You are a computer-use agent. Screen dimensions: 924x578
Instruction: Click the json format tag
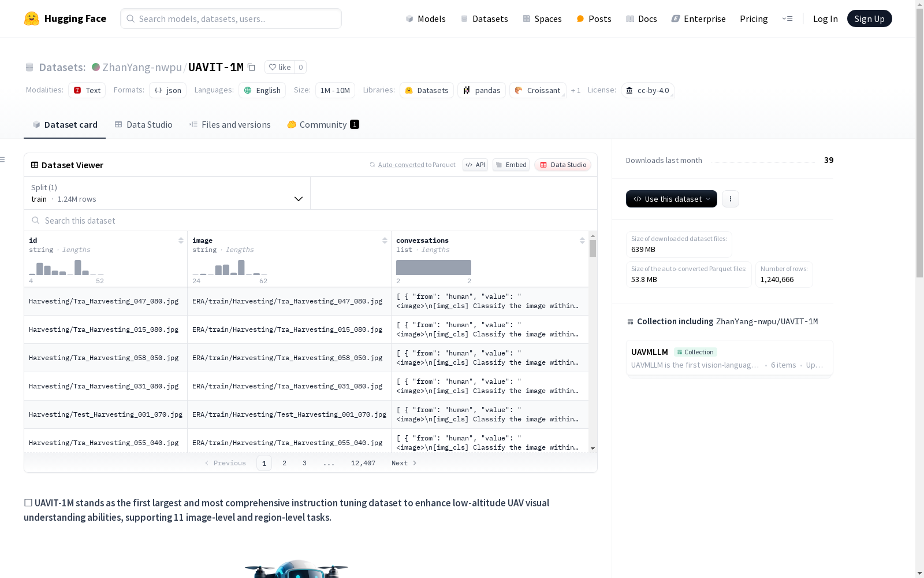[x=167, y=90]
